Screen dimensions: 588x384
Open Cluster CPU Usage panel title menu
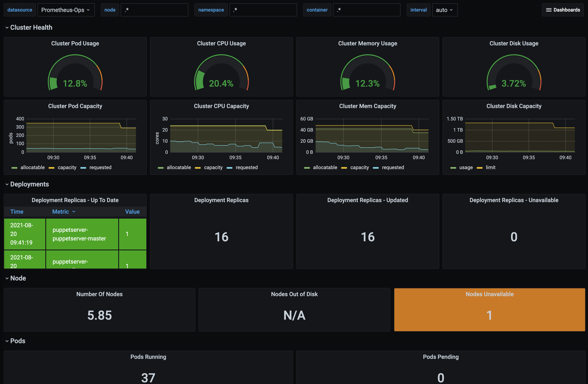pyautogui.click(x=221, y=44)
